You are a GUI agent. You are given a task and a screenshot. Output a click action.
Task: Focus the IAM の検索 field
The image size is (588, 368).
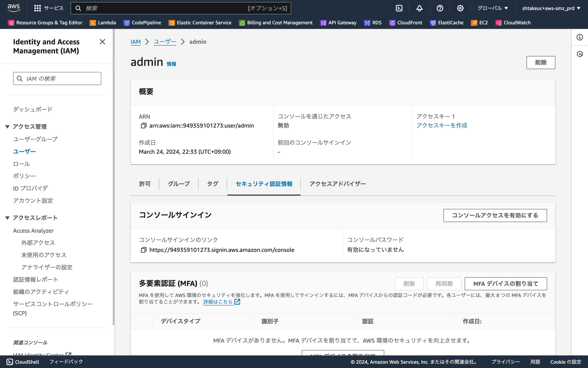tap(57, 79)
